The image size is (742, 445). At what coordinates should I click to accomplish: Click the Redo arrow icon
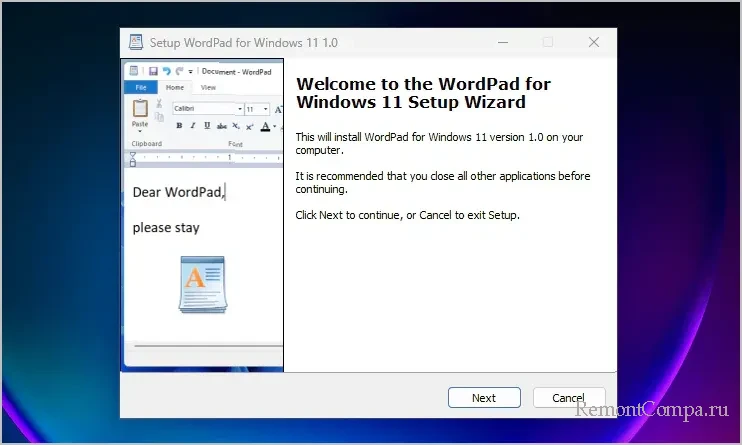pyautogui.click(x=178, y=71)
